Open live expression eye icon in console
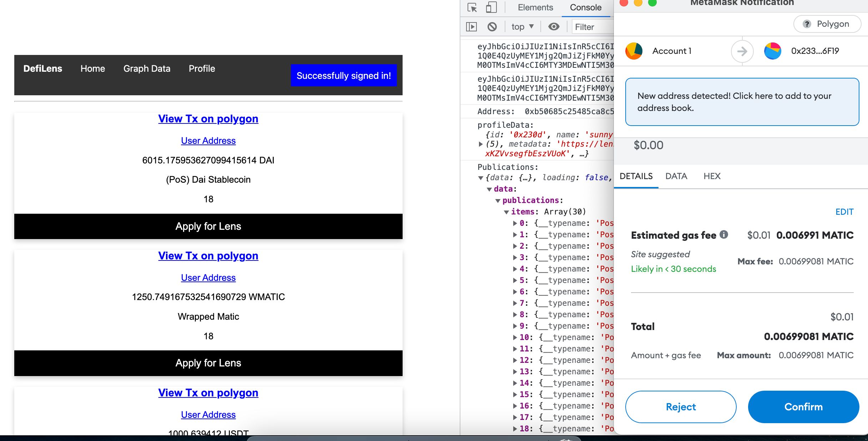The image size is (868, 441). [x=554, y=27]
